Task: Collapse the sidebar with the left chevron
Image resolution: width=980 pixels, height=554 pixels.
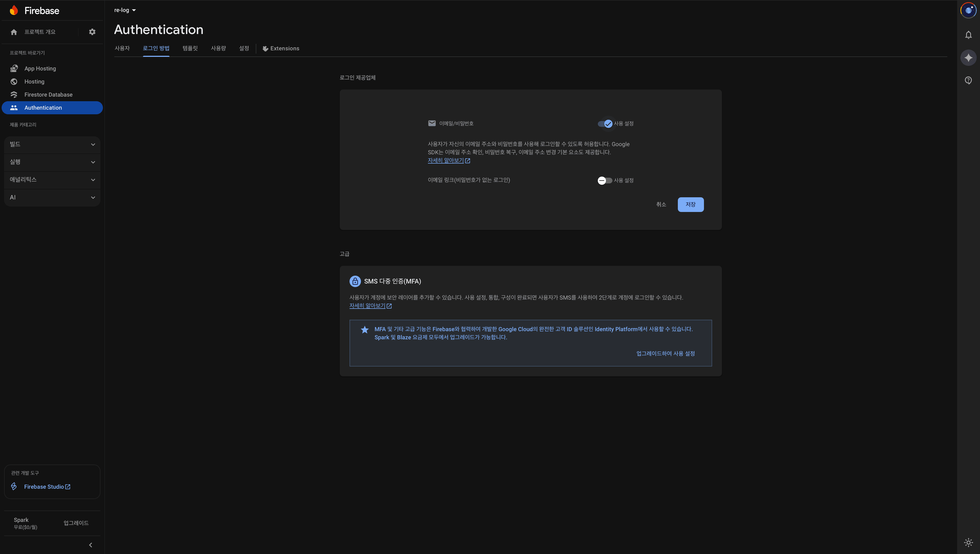Action: [x=91, y=545]
